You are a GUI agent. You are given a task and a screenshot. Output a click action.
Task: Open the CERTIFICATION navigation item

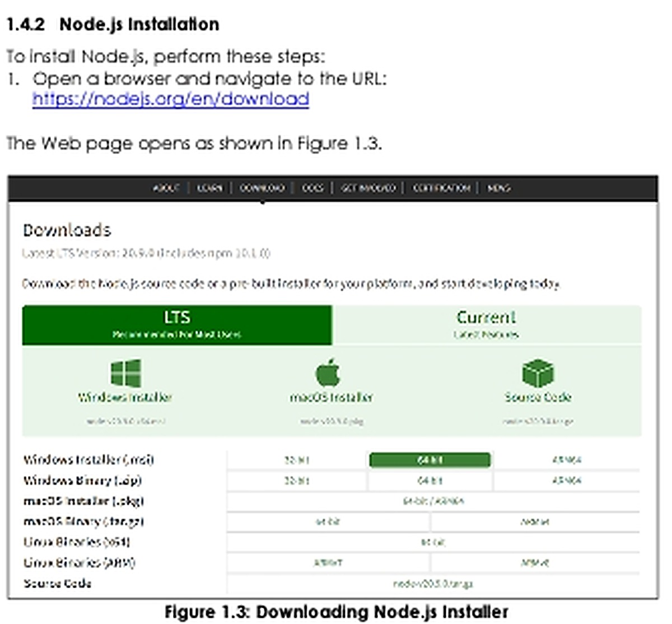[x=441, y=188]
